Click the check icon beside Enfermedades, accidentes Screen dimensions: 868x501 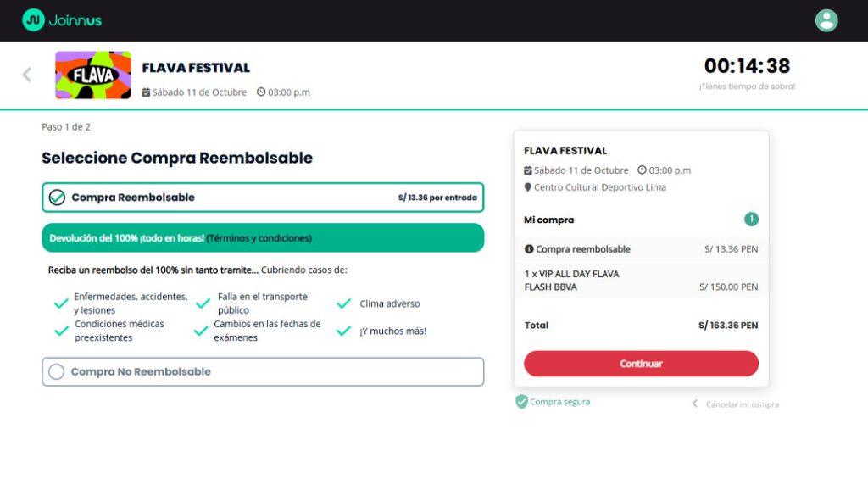click(61, 303)
